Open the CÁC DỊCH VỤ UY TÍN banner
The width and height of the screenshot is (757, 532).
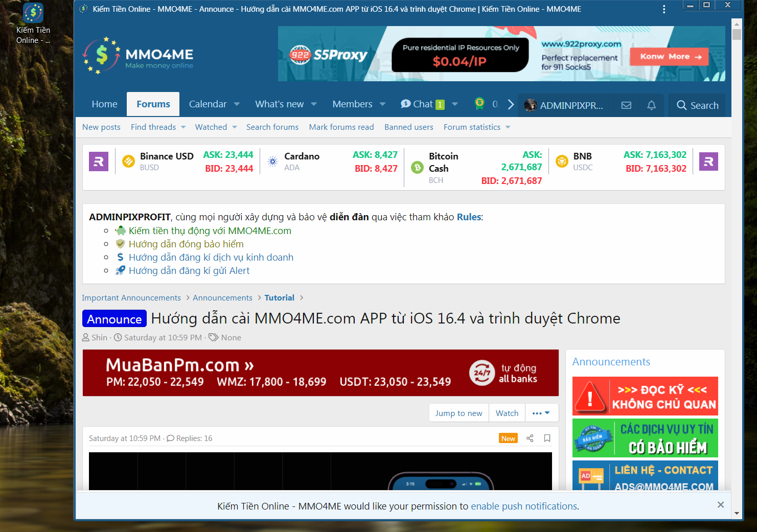645,438
